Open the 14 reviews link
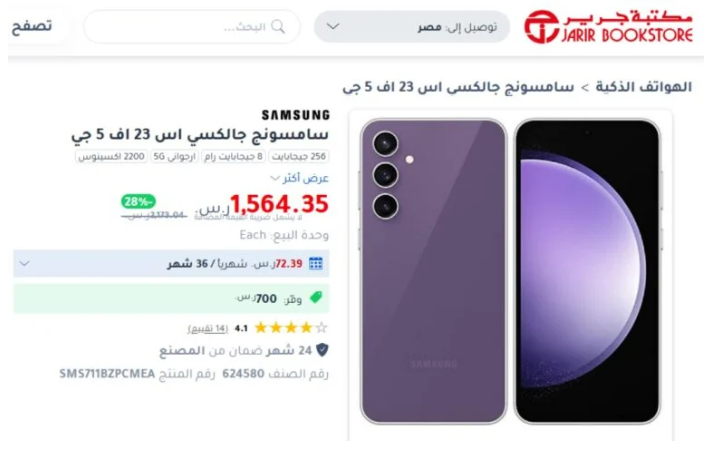Screen dimensions: 713x465 pos(208,328)
